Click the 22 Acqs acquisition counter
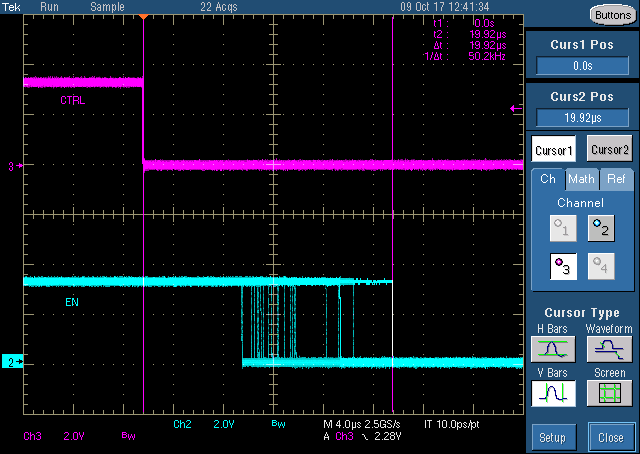640x454 pixels. [x=219, y=7]
